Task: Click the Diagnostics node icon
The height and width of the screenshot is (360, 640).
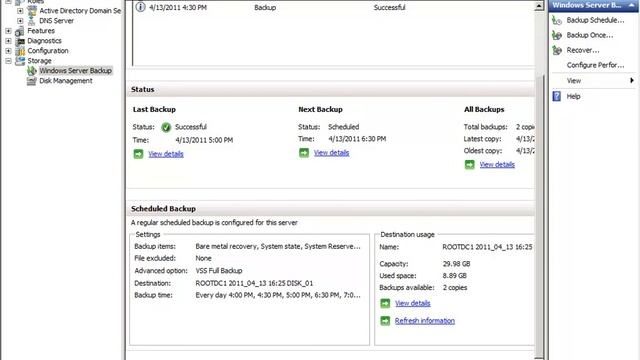Action: (x=20, y=41)
